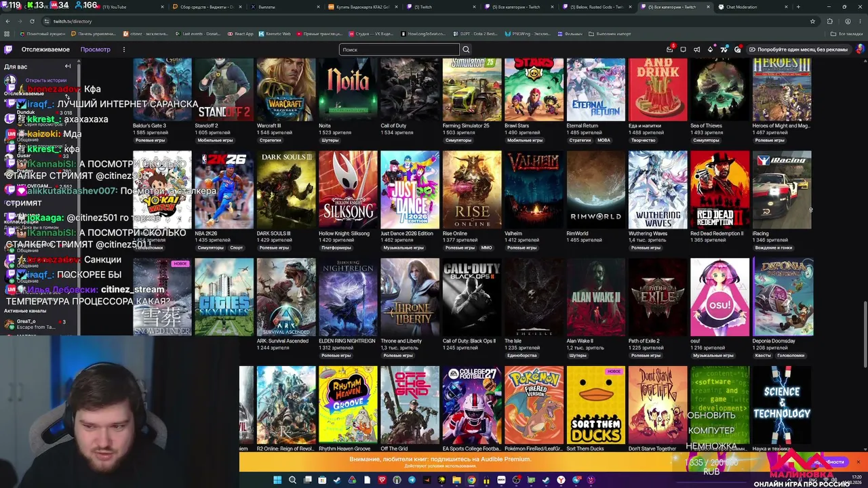Screen dimensions: 868x488
Task: Reload the page in the browser
Action: point(33,21)
